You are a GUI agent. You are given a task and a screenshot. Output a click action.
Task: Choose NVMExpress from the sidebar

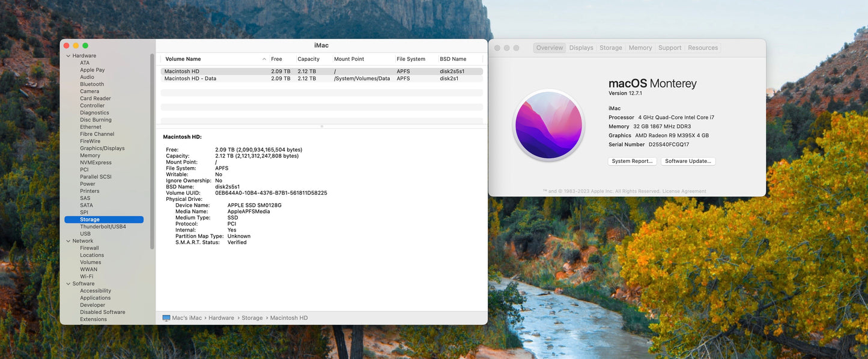pos(96,162)
